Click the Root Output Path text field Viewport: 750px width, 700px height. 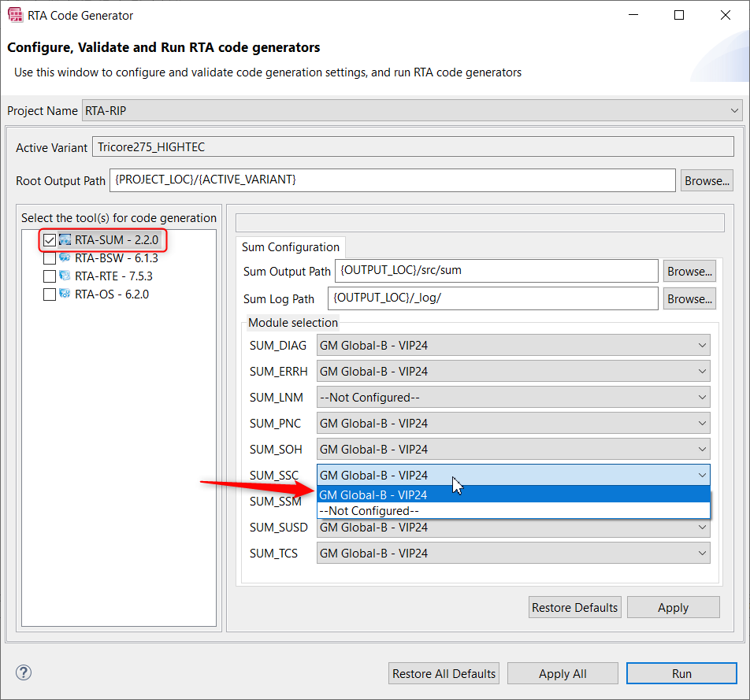coord(392,180)
